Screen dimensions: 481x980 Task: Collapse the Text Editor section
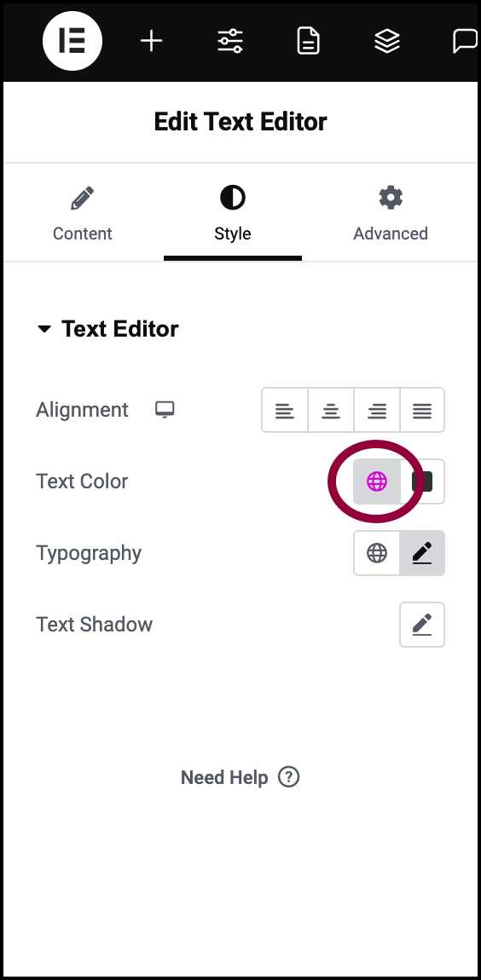(x=43, y=329)
